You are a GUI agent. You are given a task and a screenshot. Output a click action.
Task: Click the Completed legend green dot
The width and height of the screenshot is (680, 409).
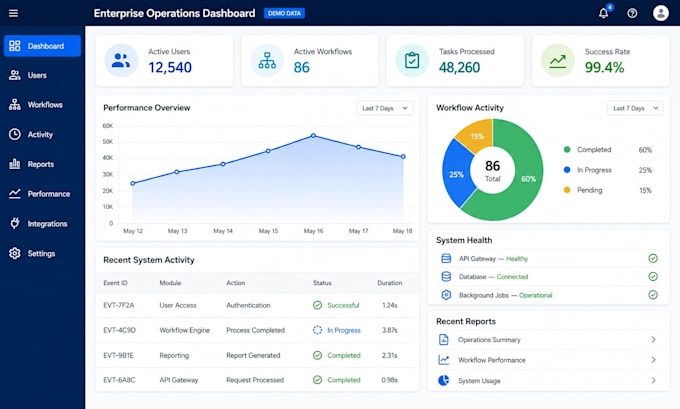point(567,150)
